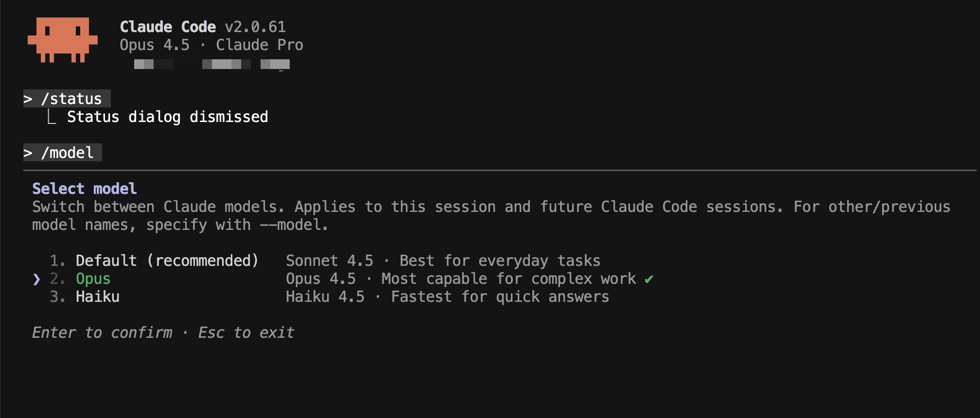Click the /model command text

(67, 153)
